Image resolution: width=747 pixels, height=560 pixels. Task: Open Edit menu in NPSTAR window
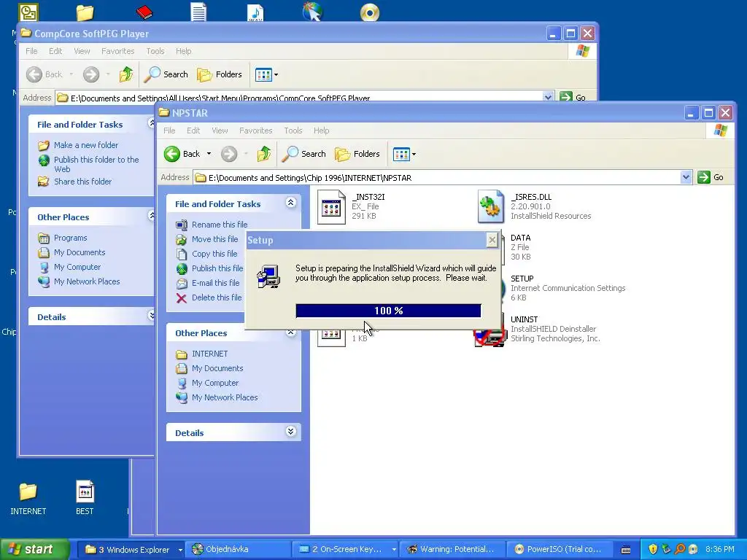click(193, 131)
